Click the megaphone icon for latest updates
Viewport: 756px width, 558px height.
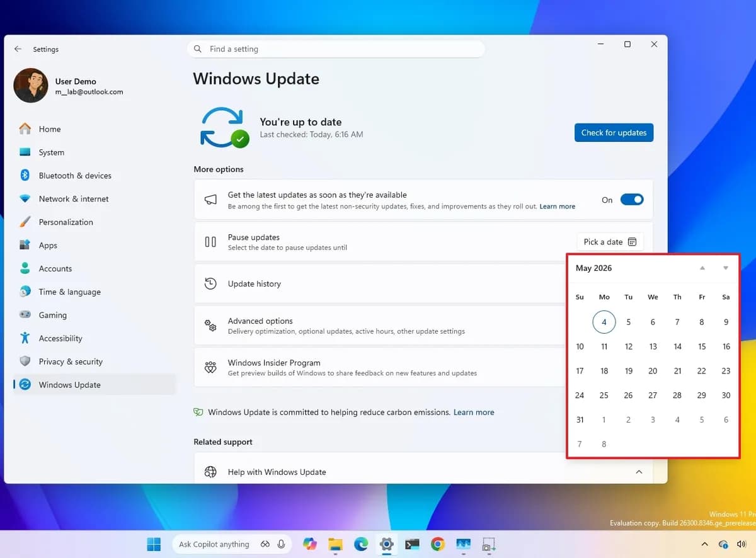[x=210, y=200]
